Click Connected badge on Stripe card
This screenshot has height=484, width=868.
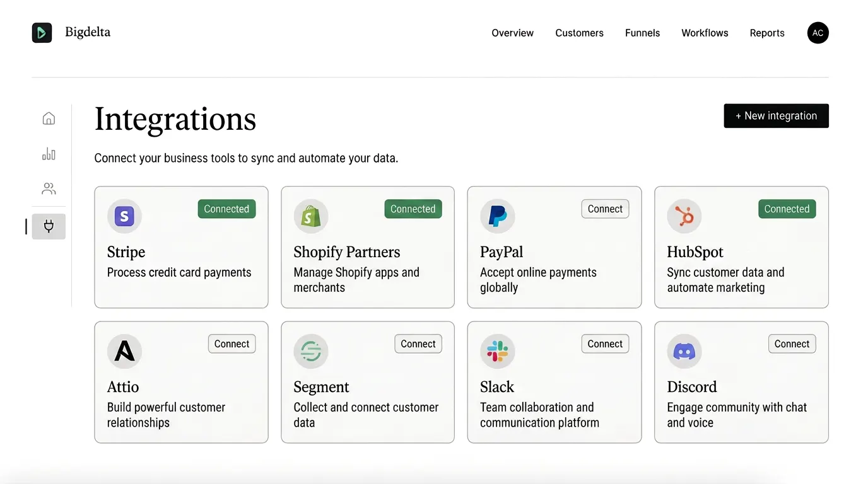point(226,209)
